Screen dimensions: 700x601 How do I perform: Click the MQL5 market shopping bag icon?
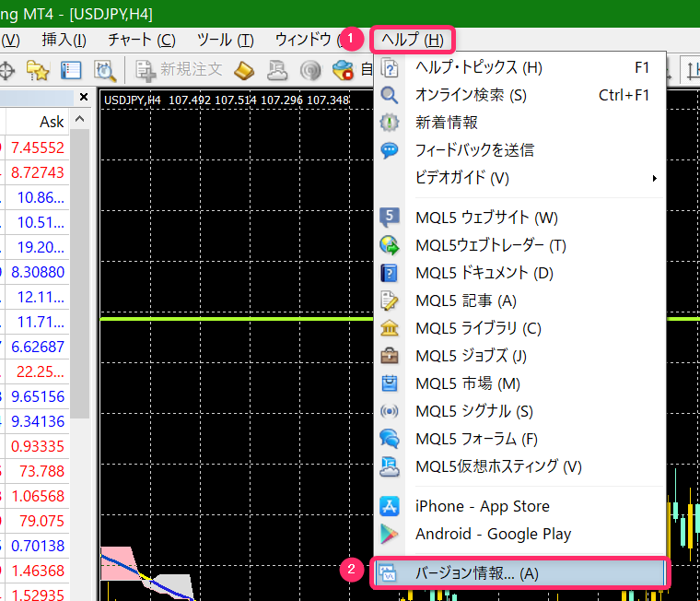(390, 383)
